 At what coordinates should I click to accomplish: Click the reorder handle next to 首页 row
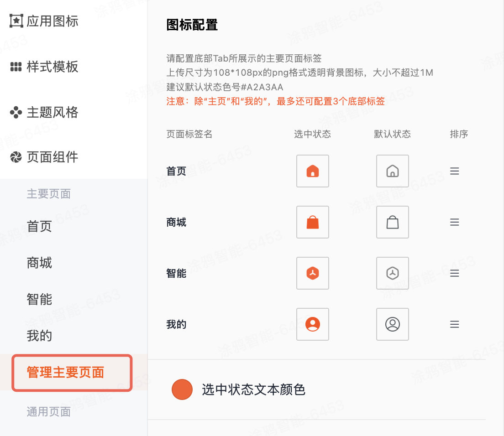pos(454,171)
